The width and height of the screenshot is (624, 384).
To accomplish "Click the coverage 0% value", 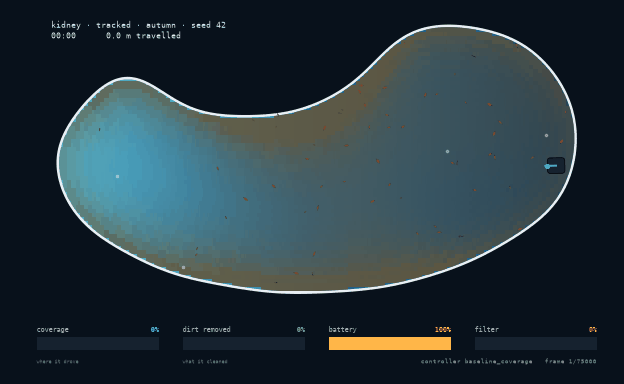I will (155, 329).
